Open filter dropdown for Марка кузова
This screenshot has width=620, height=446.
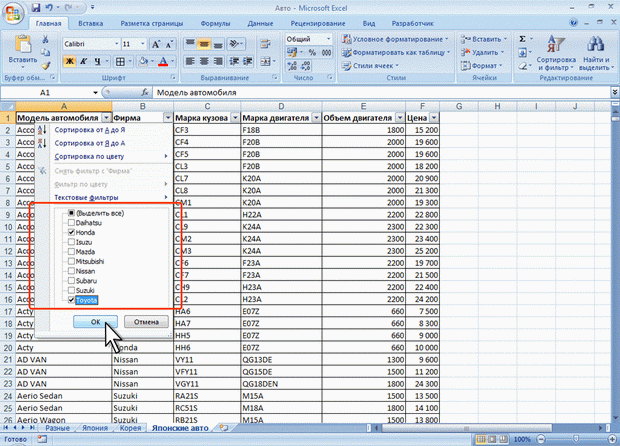235,118
